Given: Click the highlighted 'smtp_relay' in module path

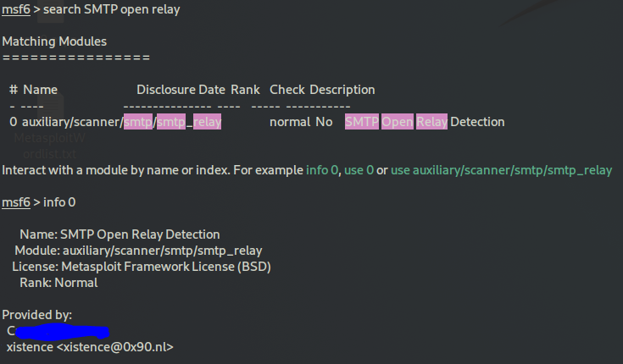Looking at the screenshot, I should [189, 122].
